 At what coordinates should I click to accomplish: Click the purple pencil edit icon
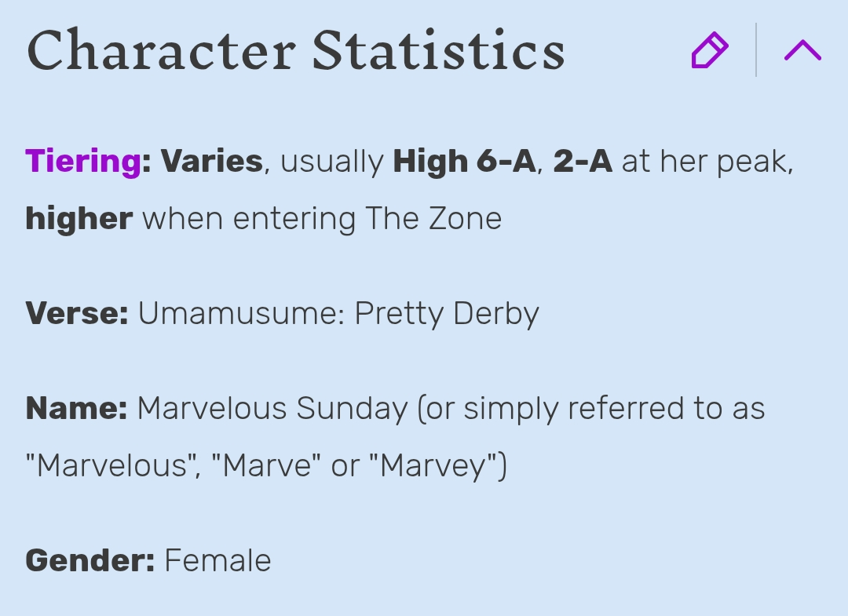(710, 50)
